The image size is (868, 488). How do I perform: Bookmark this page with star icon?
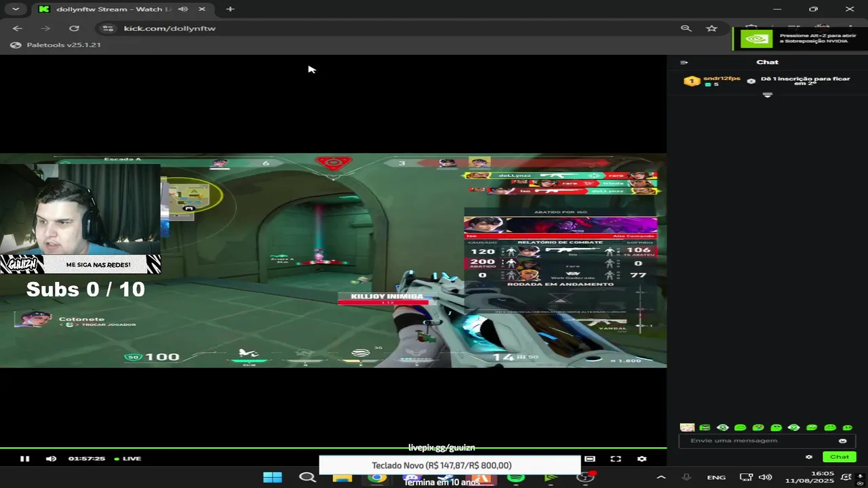coord(711,28)
